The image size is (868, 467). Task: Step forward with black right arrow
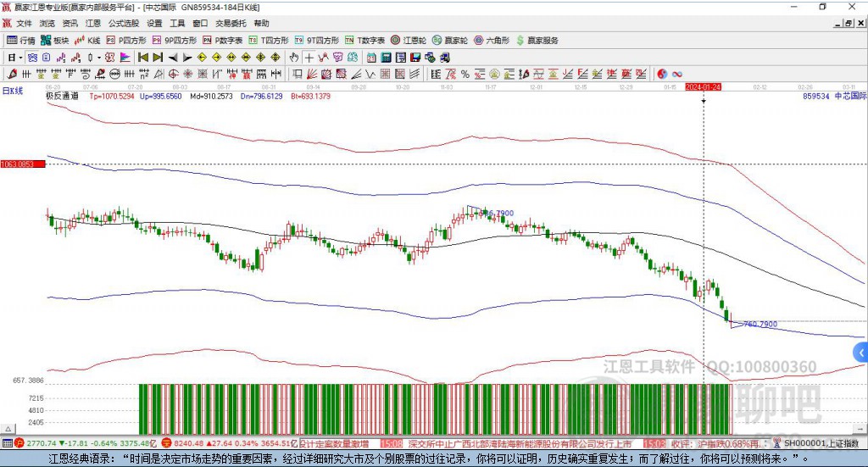(186, 58)
